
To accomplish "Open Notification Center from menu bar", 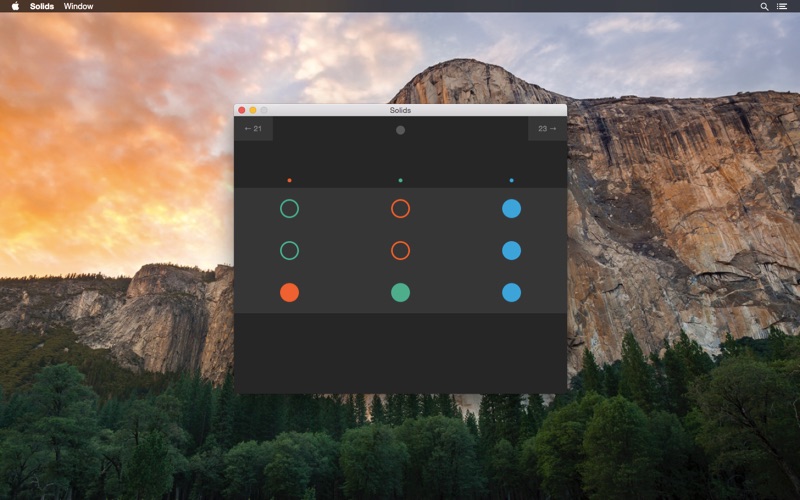I will (782, 7).
